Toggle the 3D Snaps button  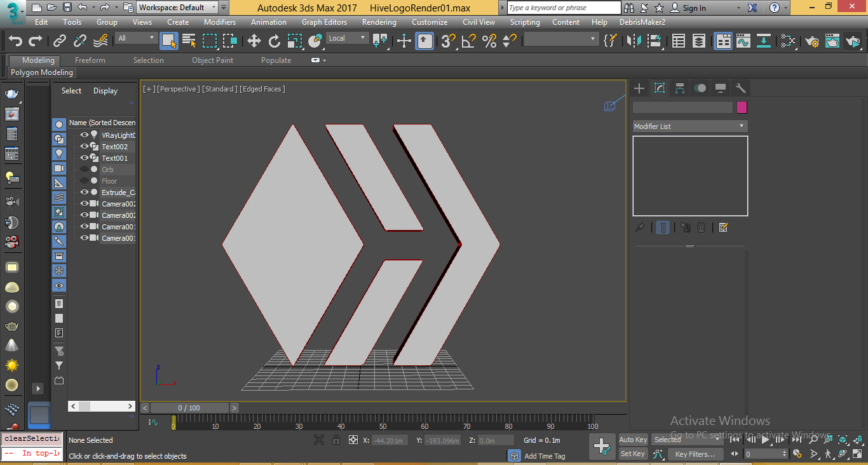[449, 41]
